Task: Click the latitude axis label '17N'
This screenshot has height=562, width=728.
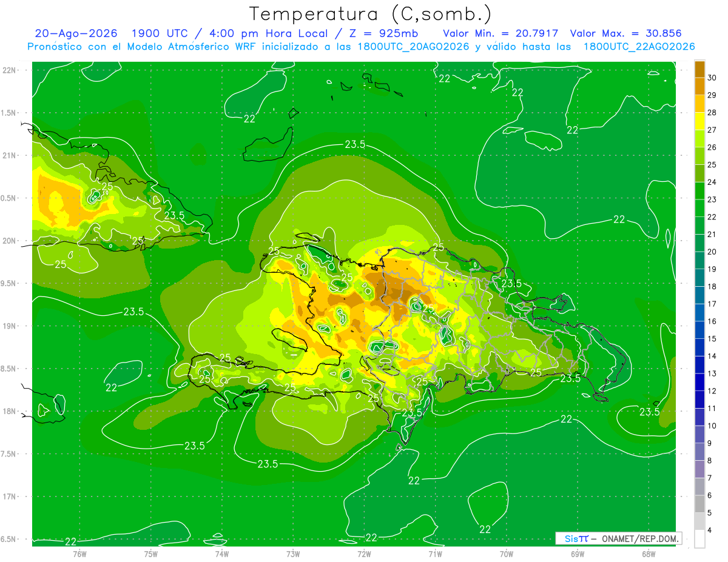Action: point(8,497)
